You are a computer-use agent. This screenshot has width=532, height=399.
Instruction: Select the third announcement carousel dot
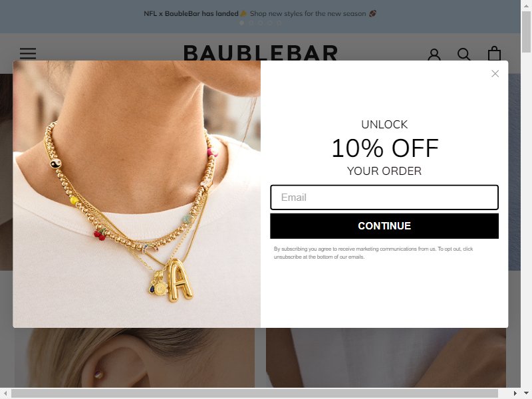click(x=260, y=23)
